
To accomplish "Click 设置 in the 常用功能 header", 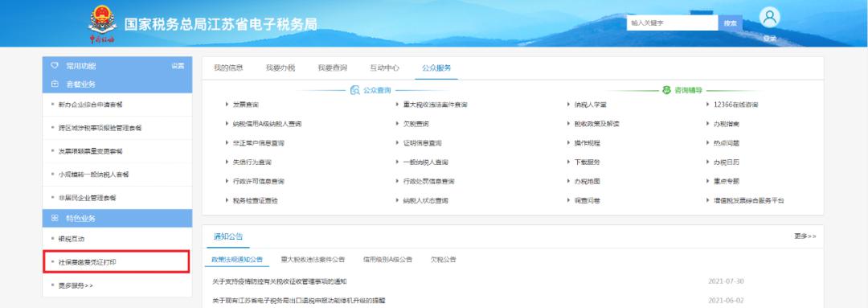I will point(178,66).
